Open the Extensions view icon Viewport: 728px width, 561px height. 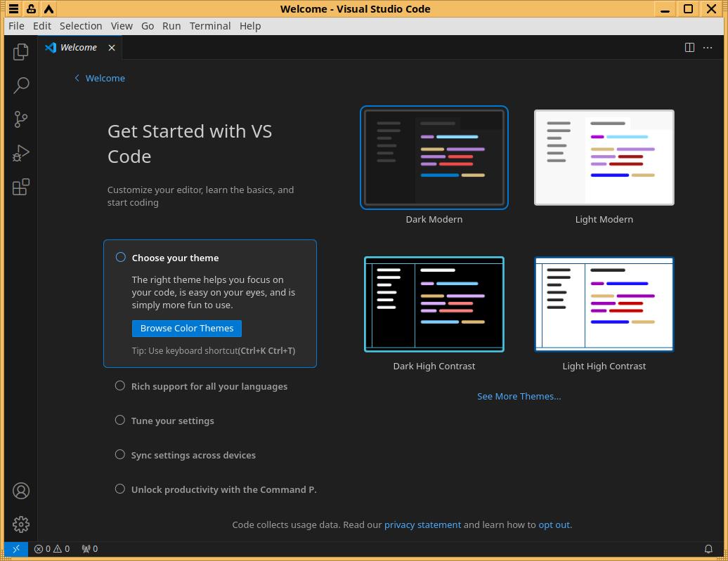21,187
